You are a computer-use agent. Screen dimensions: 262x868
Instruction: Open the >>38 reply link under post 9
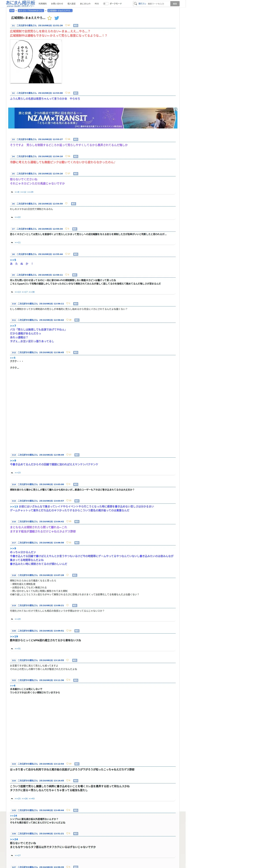point(32,292)
